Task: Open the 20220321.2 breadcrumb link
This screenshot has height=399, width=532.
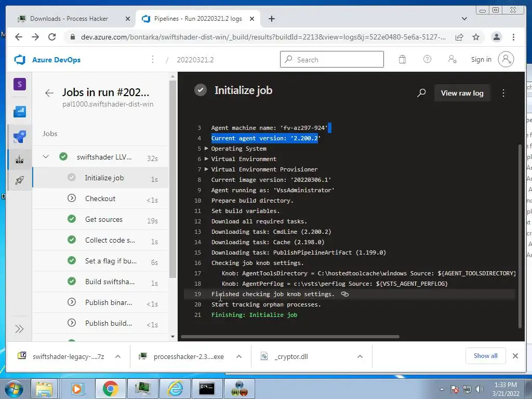Action: [195, 60]
